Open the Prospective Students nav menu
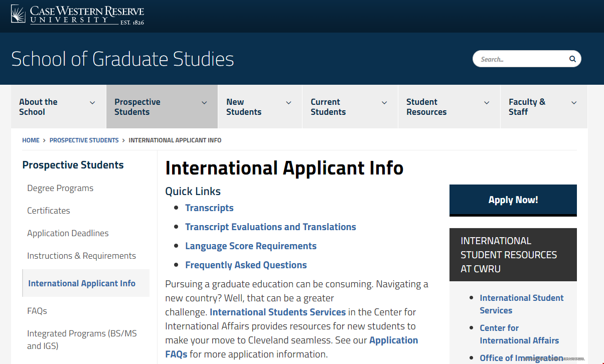Viewport: 604px width, 364px height. click(x=162, y=107)
